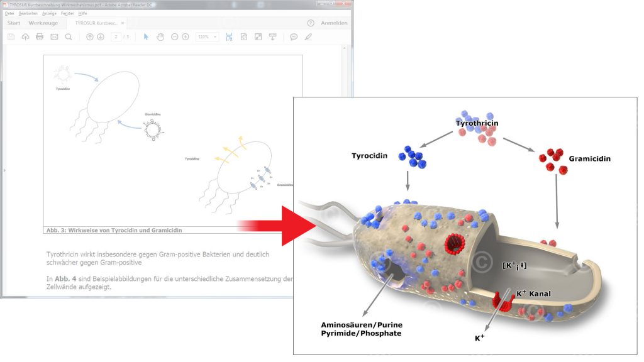Zoom out of the document
The width and height of the screenshot is (644, 362).
point(175,36)
